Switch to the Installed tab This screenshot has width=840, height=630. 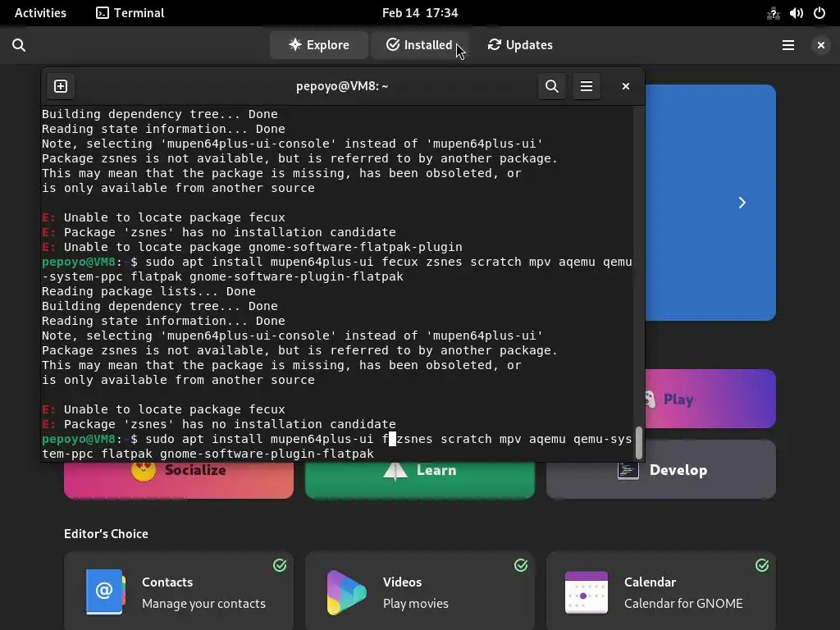(x=420, y=45)
